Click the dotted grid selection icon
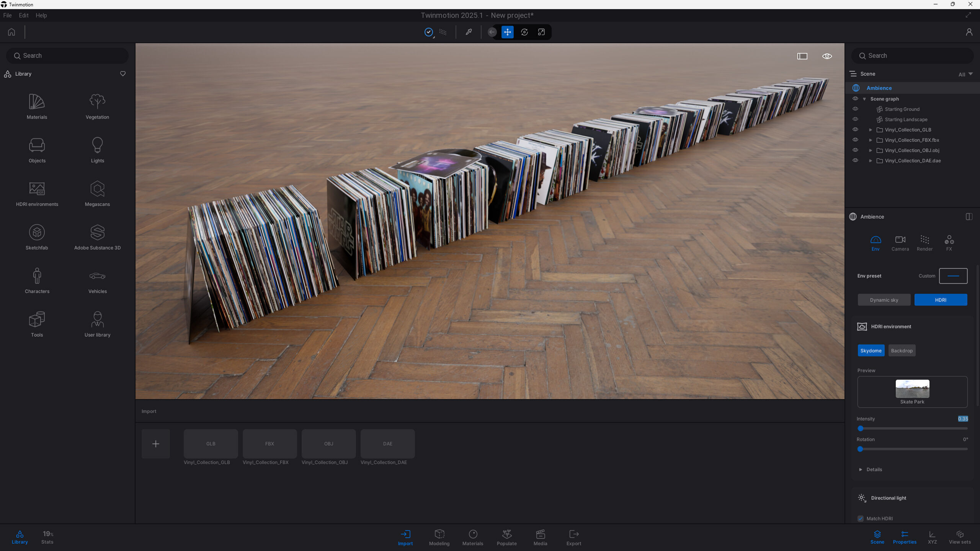Screen dimensions: 980x551 click(443, 32)
